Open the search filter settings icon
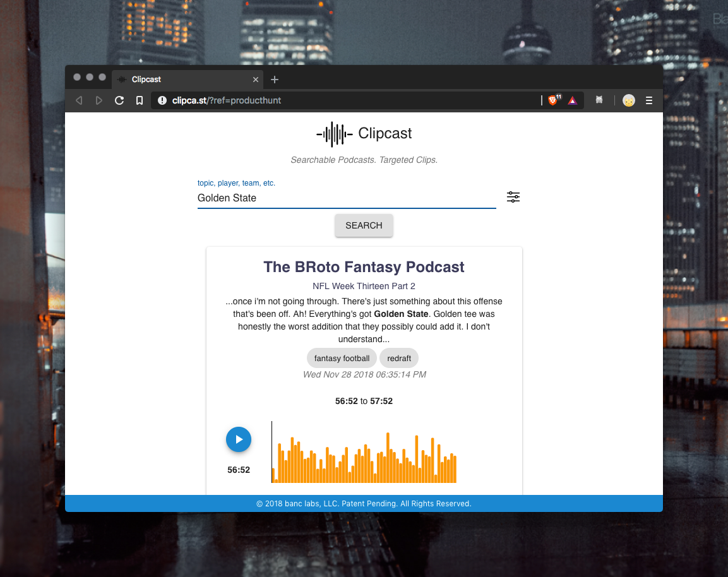This screenshot has width=728, height=577. coord(513,197)
